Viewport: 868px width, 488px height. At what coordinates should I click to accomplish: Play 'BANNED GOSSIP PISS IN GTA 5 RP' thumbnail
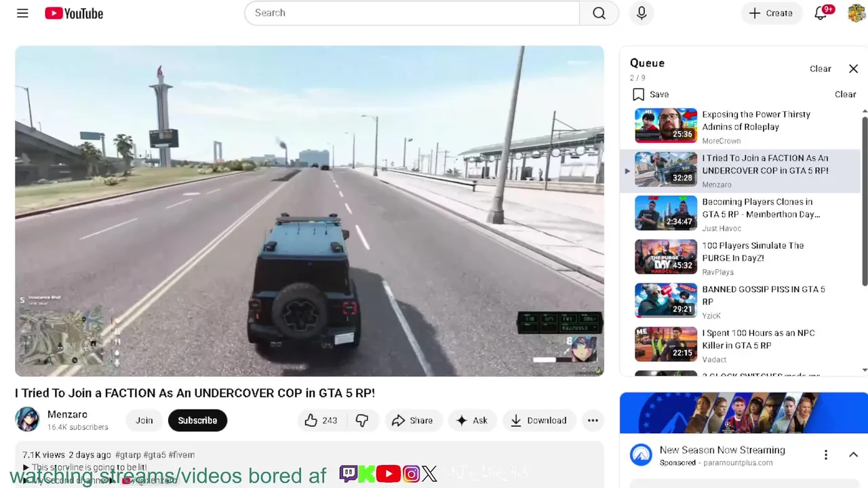point(666,300)
